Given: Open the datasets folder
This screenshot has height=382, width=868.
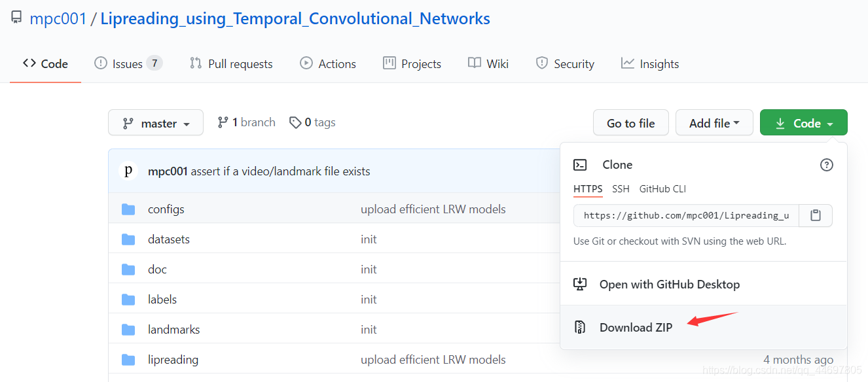Looking at the screenshot, I should 169,239.
